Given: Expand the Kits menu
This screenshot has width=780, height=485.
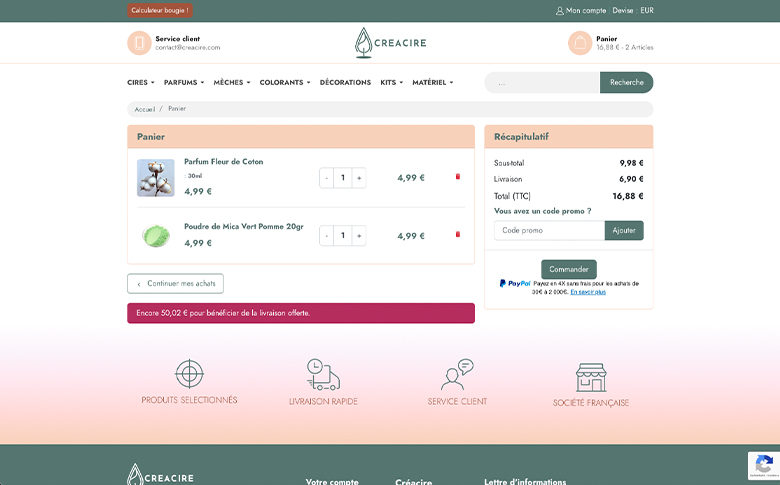Looking at the screenshot, I should coord(391,83).
